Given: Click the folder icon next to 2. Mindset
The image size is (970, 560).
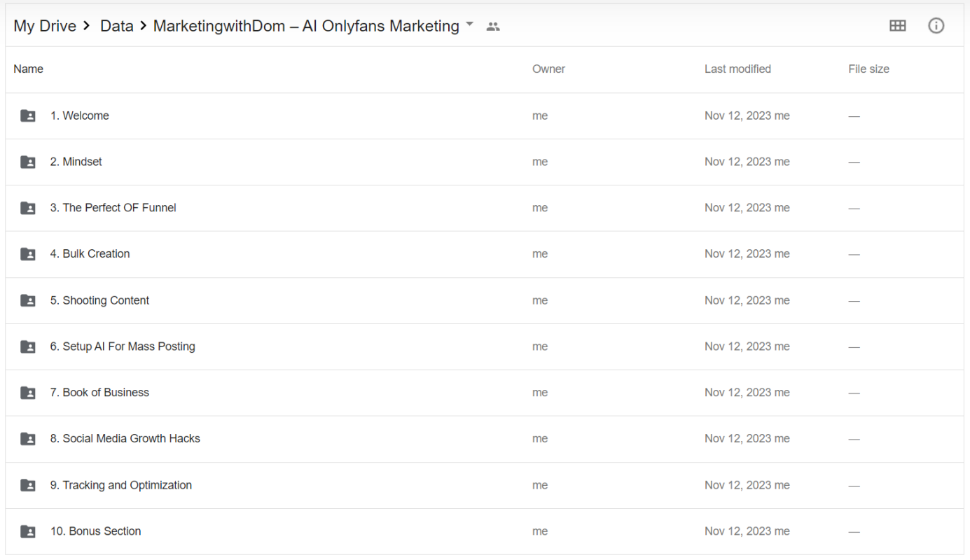Looking at the screenshot, I should tap(28, 162).
